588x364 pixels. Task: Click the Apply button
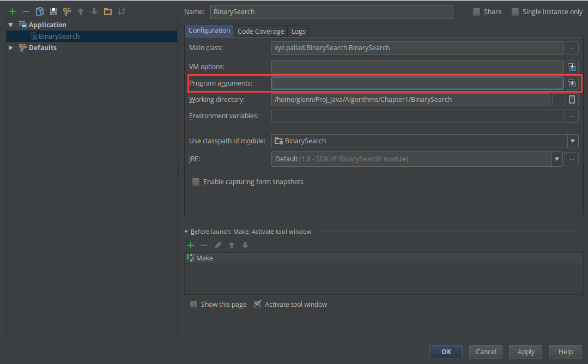[525, 351]
